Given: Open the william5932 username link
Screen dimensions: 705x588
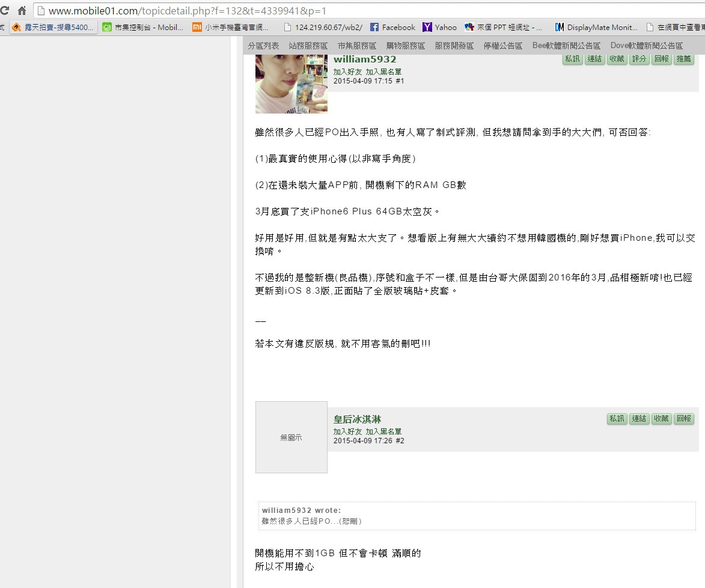Looking at the screenshot, I should tap(365, 59).
